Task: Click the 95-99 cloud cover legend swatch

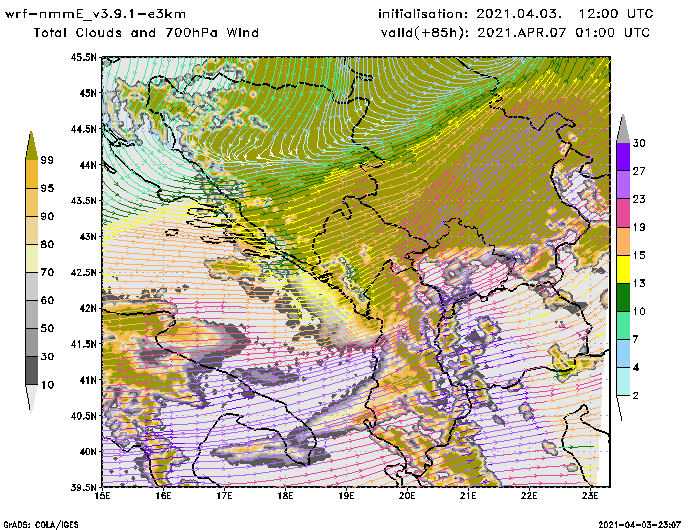Action: point(32,174)
